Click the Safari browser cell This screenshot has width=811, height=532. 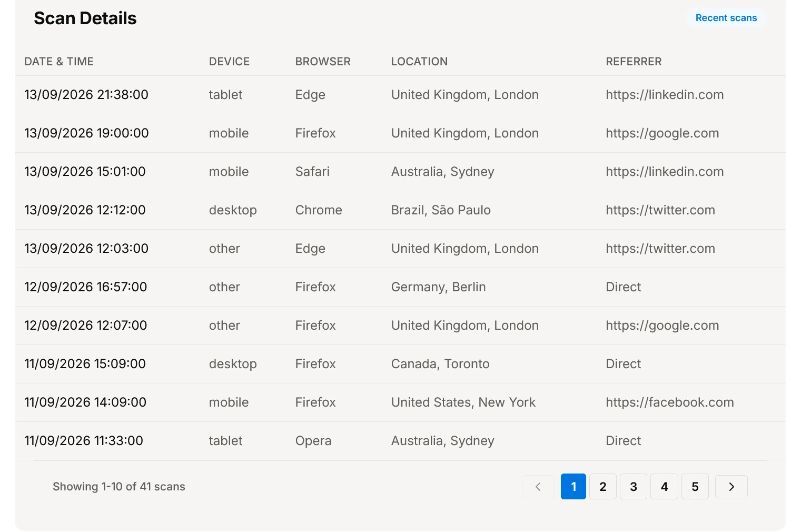[x=312, y=172]
